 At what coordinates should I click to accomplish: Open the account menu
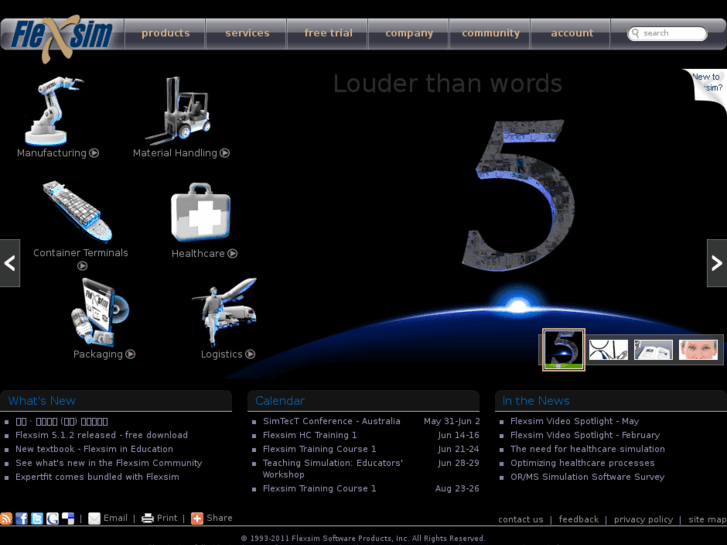pyautogui.click(x=572, y=33)
